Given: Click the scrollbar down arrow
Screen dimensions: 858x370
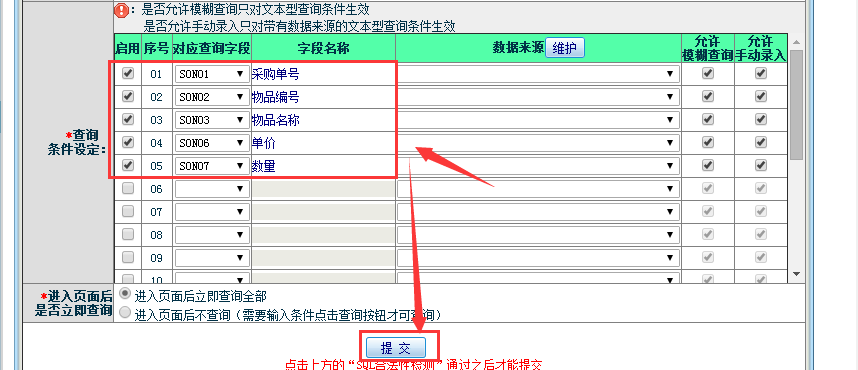Looking at the screenshot, I should pyautogui.click(x=796, y=274).
